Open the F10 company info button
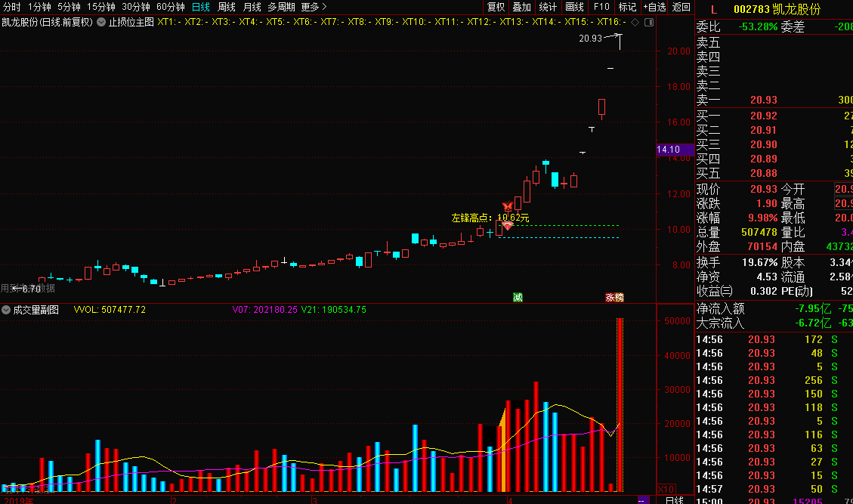Image resolution: width=853 pixels, height=504 pixels. point(601,7)
